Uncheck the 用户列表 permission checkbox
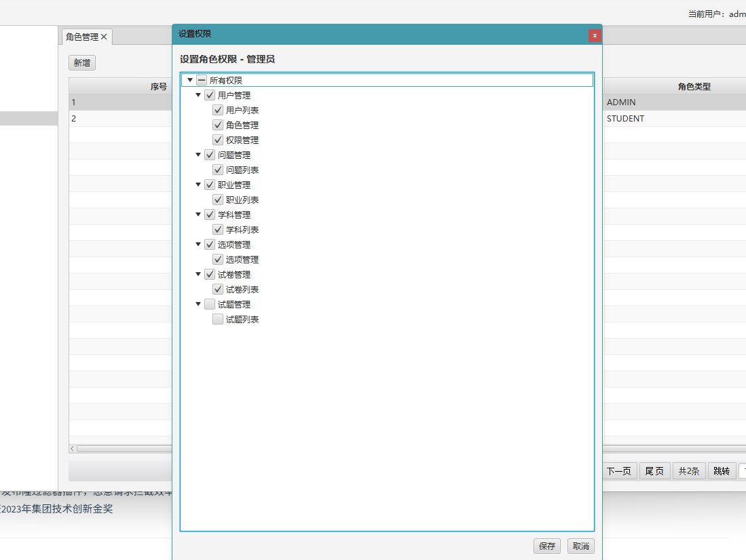 coord(218,110)
